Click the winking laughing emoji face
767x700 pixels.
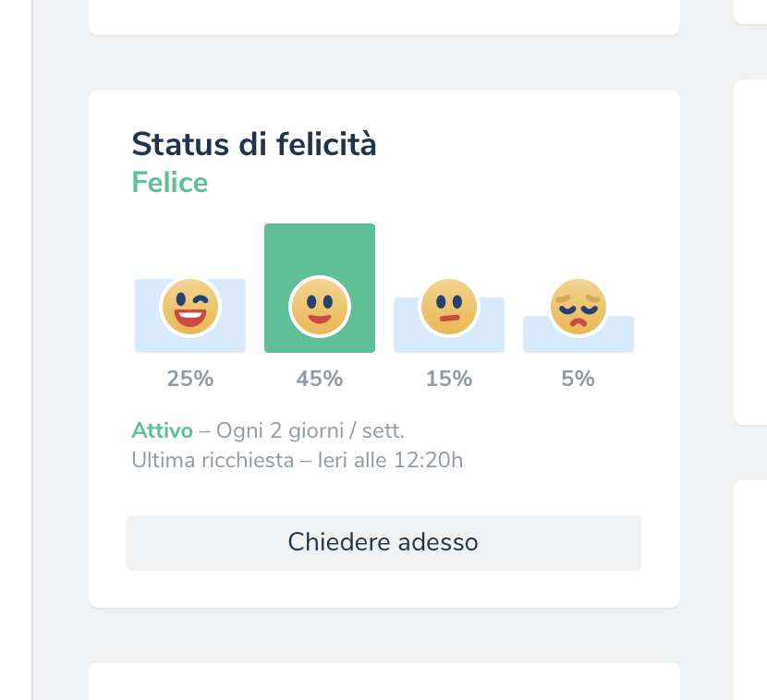pyautogui.click(x=190, y=307)
